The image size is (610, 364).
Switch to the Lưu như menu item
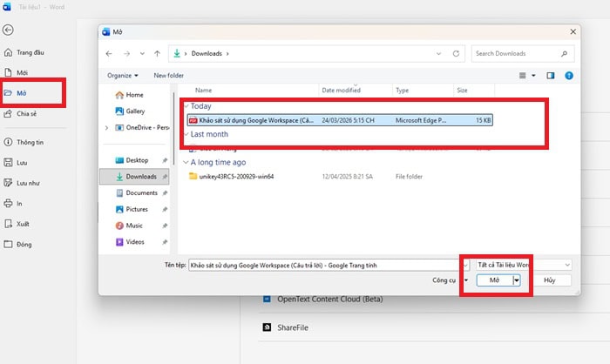(x=29, y=183)
